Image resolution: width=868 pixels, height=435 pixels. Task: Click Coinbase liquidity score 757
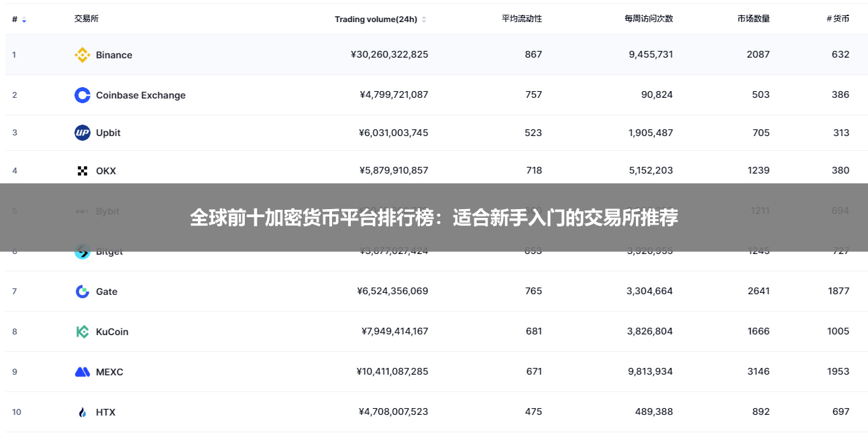(x=534, y=95)
